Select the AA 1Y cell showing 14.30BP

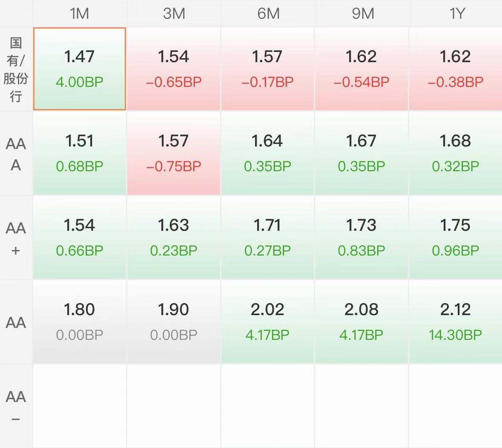click(456, 322)
